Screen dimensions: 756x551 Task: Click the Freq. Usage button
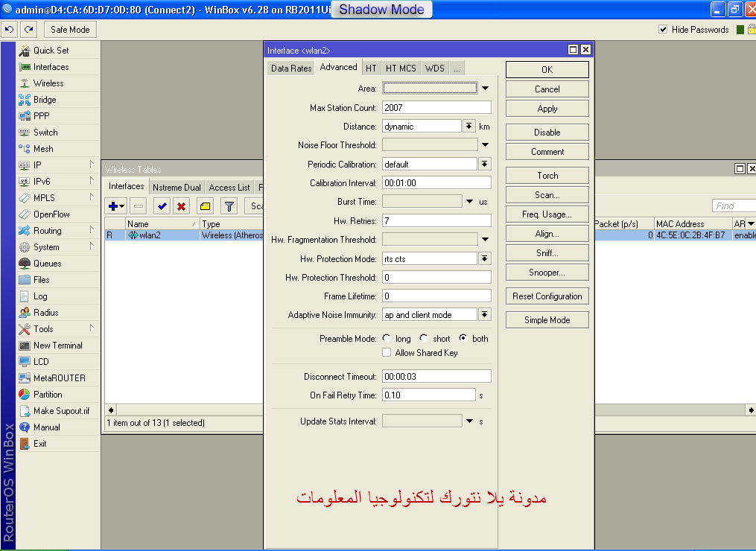pyautogui.click(x=547, y=214)
